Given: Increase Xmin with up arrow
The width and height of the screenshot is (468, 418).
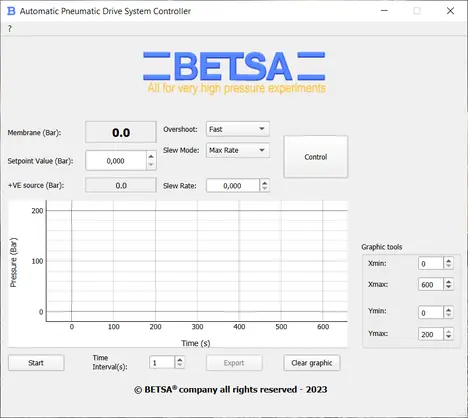Looking at the screenshot, I should 448,260.
